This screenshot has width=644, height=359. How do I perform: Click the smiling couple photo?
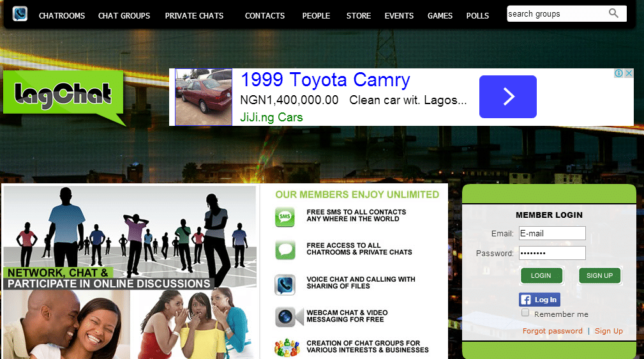(x=68, y=324)
